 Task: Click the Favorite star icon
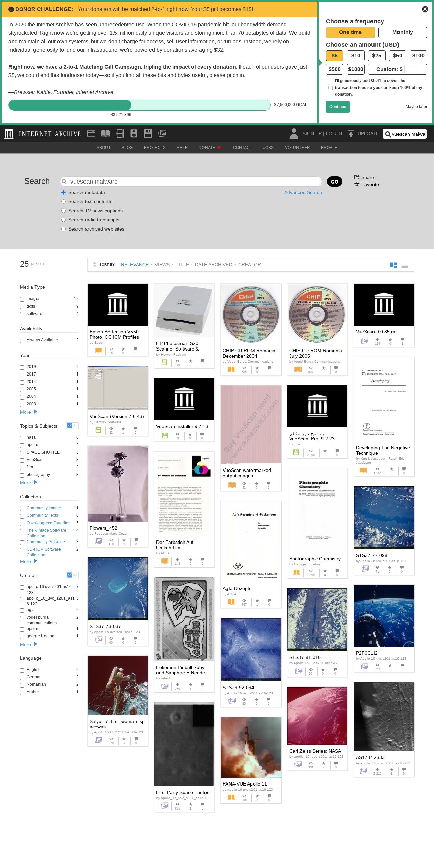coord(357,184)
